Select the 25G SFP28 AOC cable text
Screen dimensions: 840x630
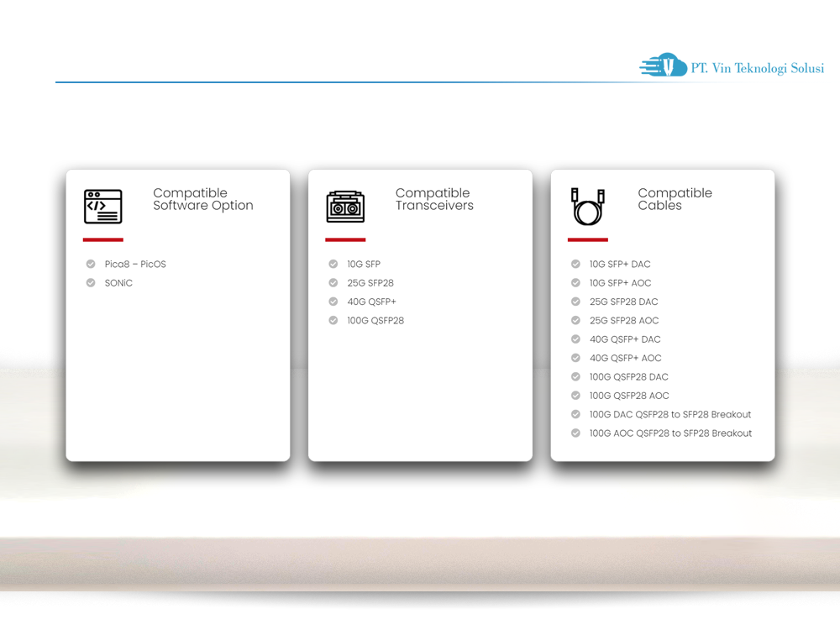pos(624,320)
